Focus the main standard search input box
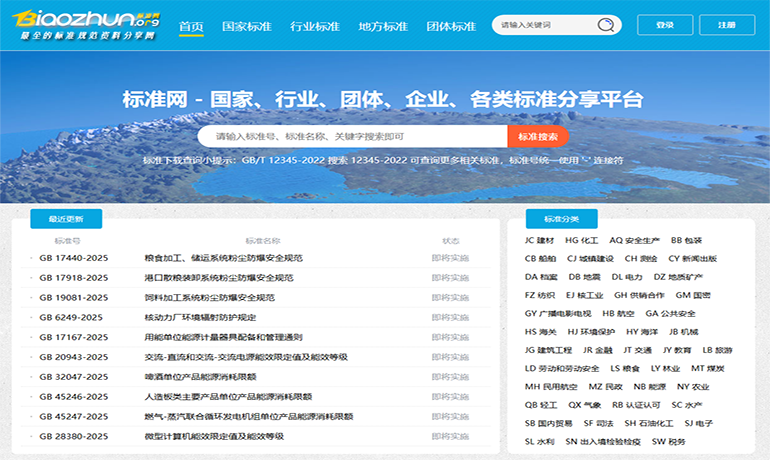The image size is (770, 460). (352, 136)
